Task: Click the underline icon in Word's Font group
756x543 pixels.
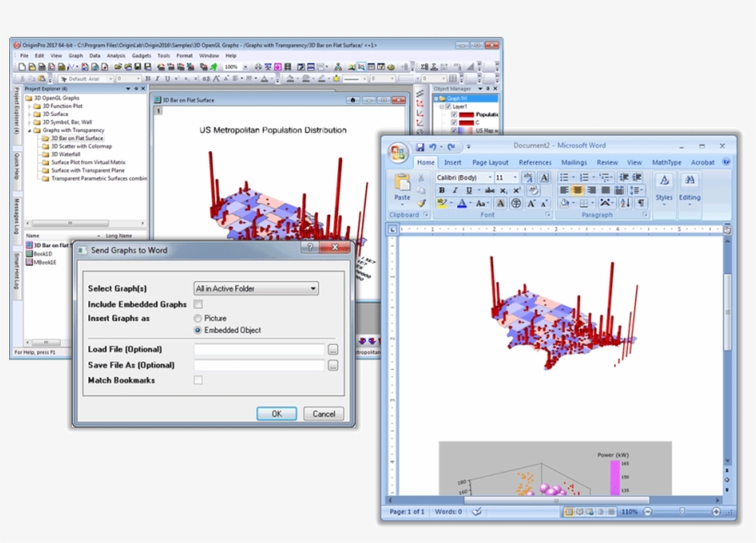Action: click(x=468, y=189)
